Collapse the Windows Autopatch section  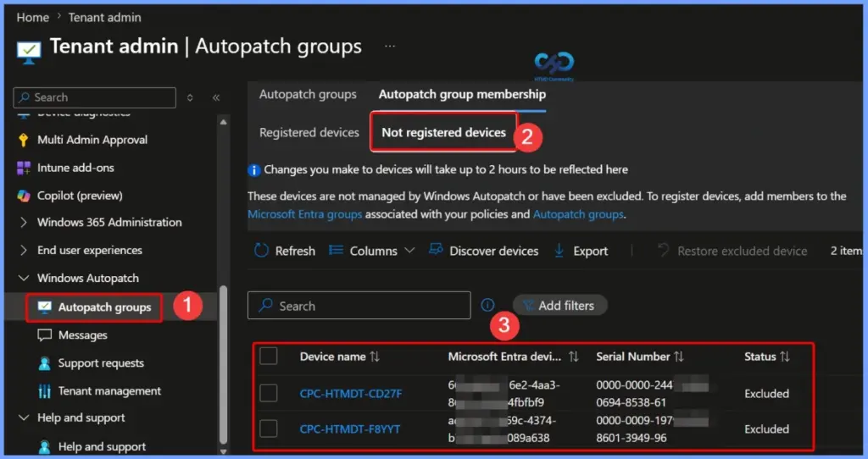pos(23,278)
